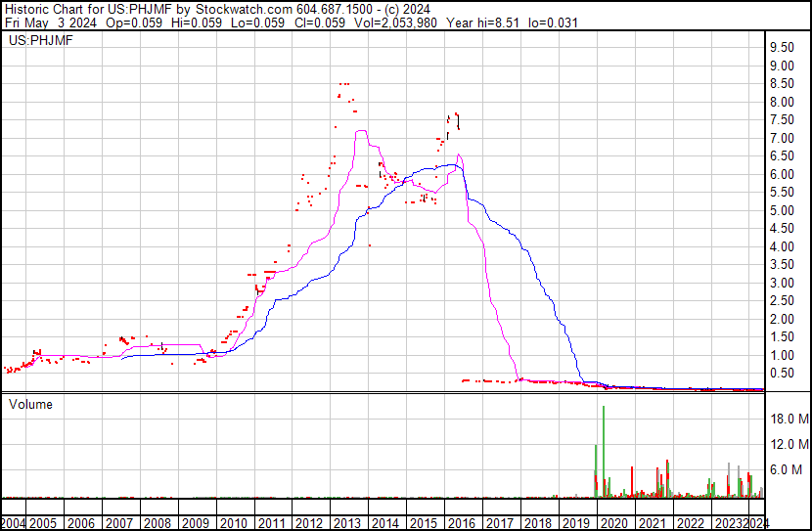Click the Year hi=8.51 value in header

(482, 23)
